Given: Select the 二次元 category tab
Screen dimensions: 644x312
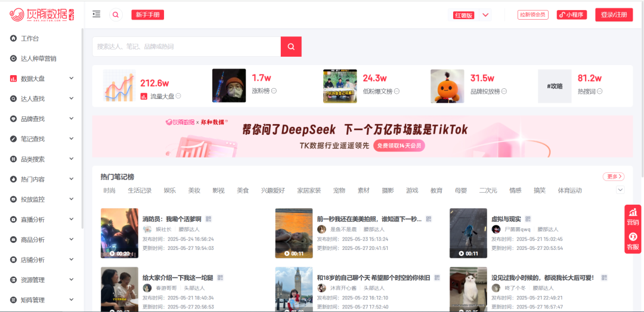Looking at the screenshot, I should click(x=488, y=190).
